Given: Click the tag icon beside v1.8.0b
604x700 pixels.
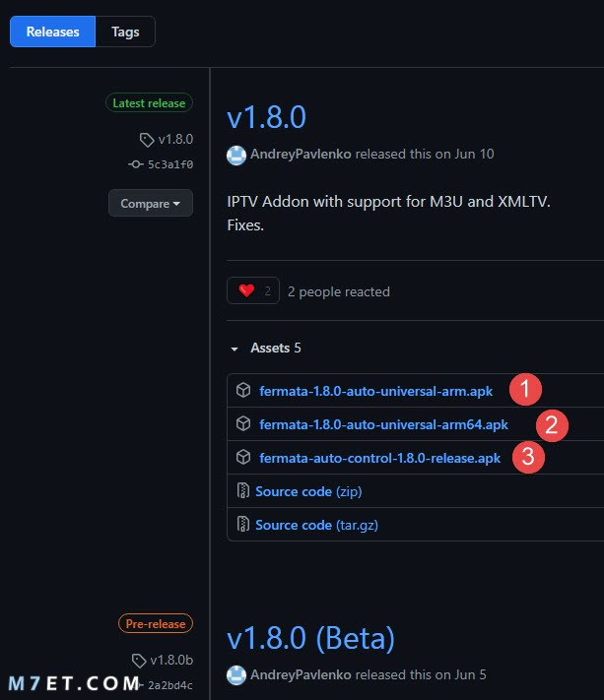Looking at the screenshot, I should pos(139,661).
